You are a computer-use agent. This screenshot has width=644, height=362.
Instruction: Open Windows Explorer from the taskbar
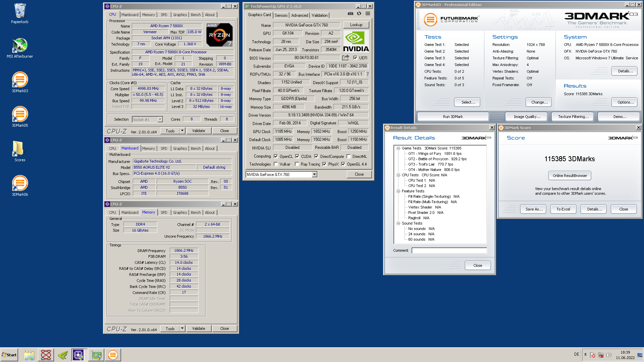click(x=29, y=355)
